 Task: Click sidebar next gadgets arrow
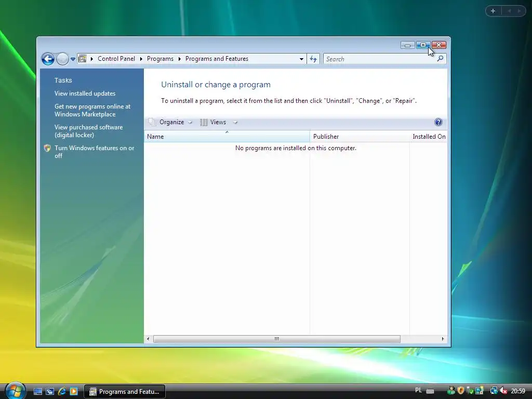[x=519, y=11]
